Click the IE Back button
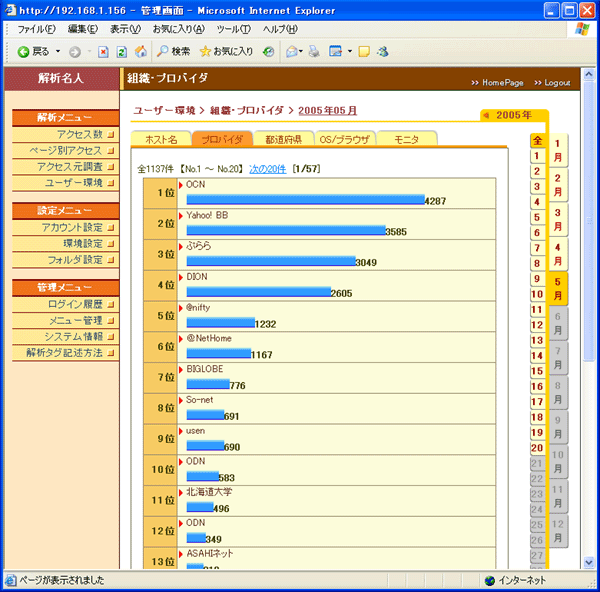Screen dimensions: 600x592 tap(33, 51)
